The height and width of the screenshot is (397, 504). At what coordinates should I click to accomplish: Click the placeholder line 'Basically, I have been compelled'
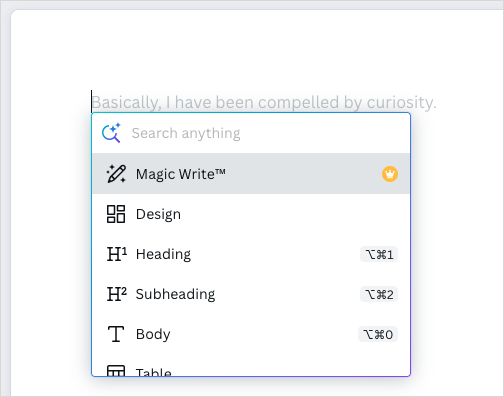[215, 102]
